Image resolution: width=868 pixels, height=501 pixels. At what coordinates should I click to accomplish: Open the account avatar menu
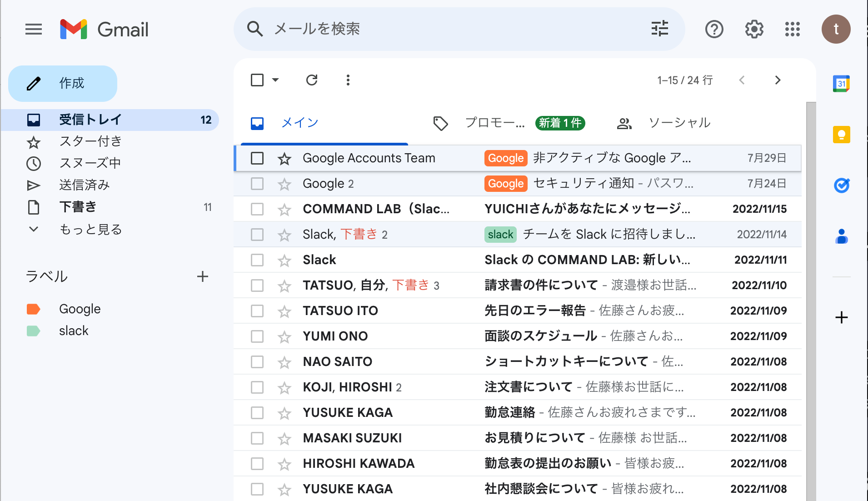[836, 29]
